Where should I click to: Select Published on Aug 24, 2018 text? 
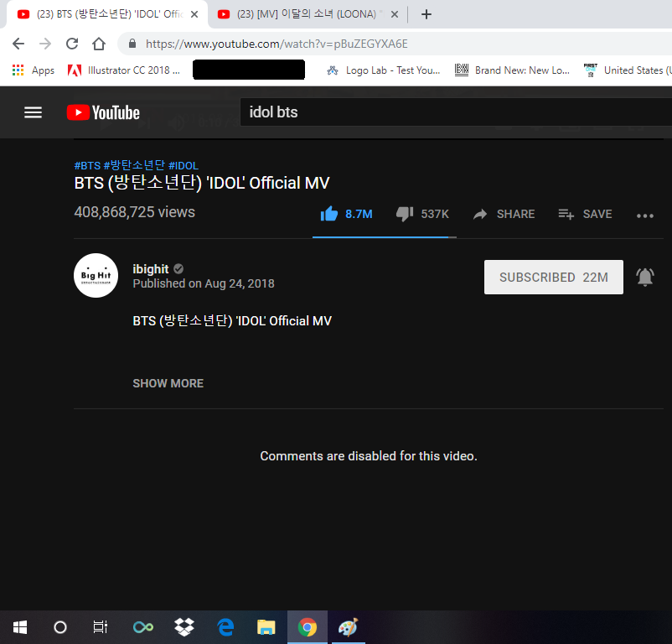click(x=204, y=283)
